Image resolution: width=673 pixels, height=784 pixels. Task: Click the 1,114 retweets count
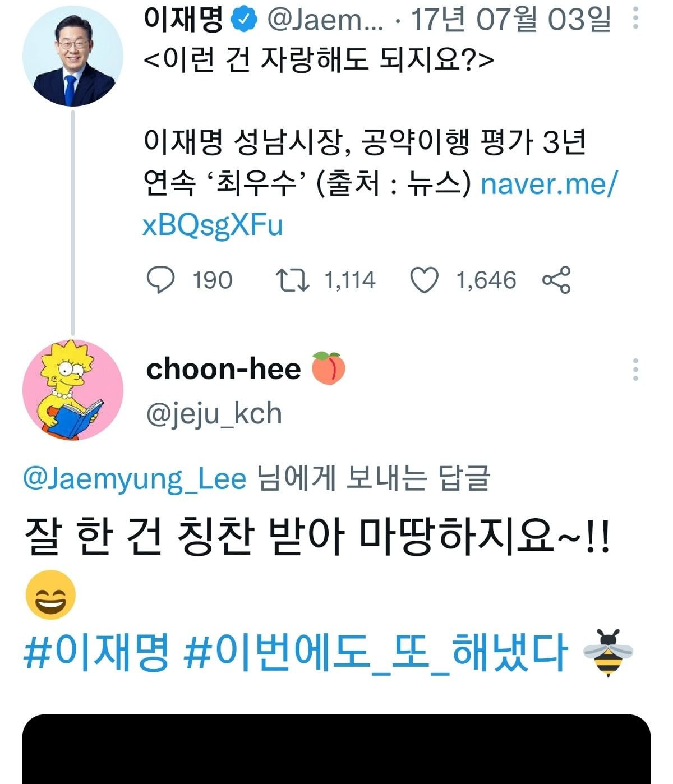(350, 280)
